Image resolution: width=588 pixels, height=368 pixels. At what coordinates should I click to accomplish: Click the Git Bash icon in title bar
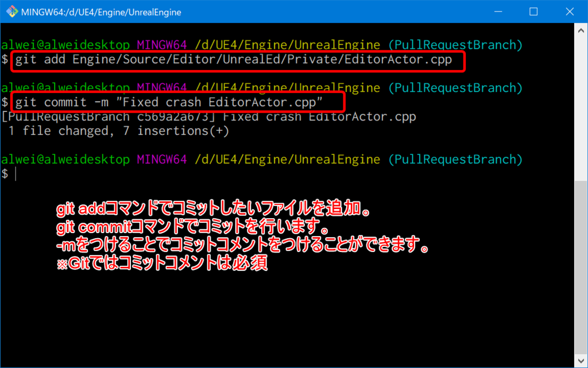coord(12,11)
